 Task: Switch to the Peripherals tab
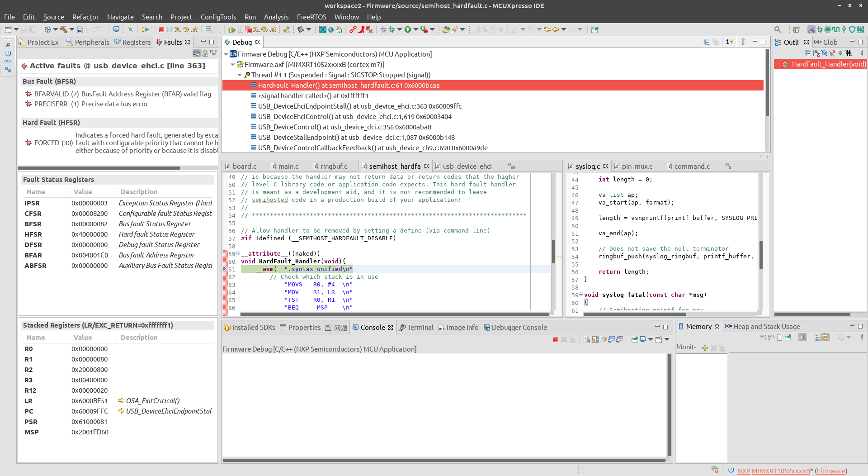coord(88,42)
